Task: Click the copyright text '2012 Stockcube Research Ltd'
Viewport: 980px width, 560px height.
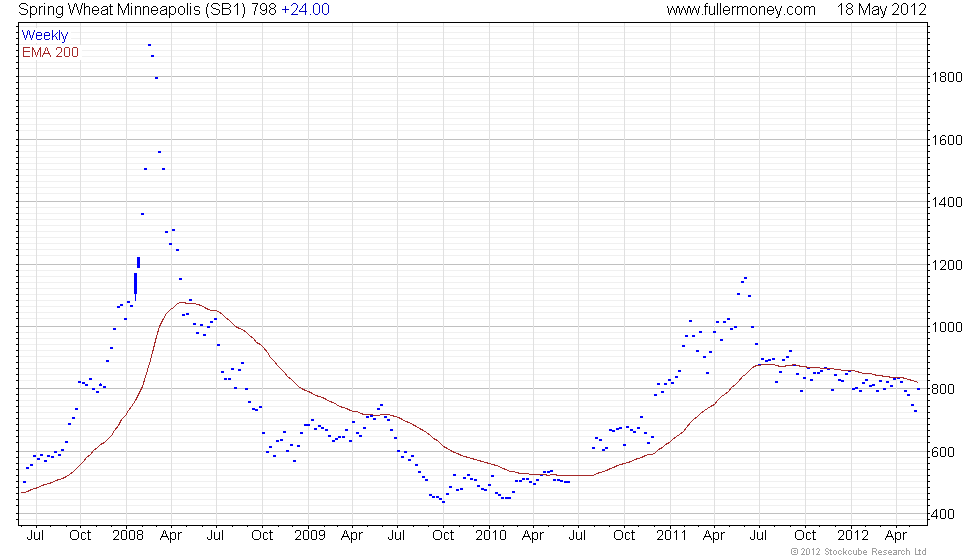Action: (862, 552)
